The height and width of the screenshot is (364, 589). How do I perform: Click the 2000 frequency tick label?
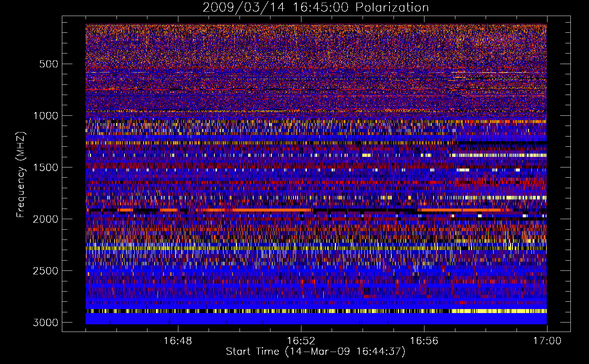click(46, 219)
